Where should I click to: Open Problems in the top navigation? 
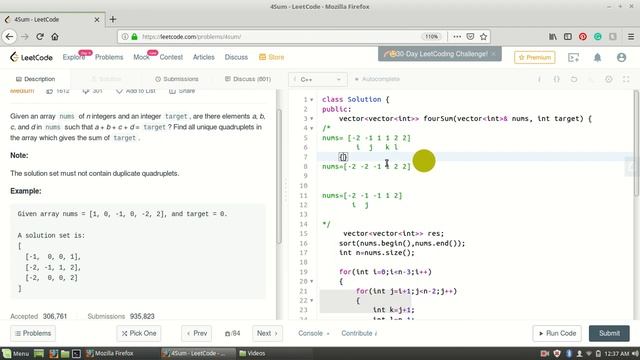tap(109, 57)
